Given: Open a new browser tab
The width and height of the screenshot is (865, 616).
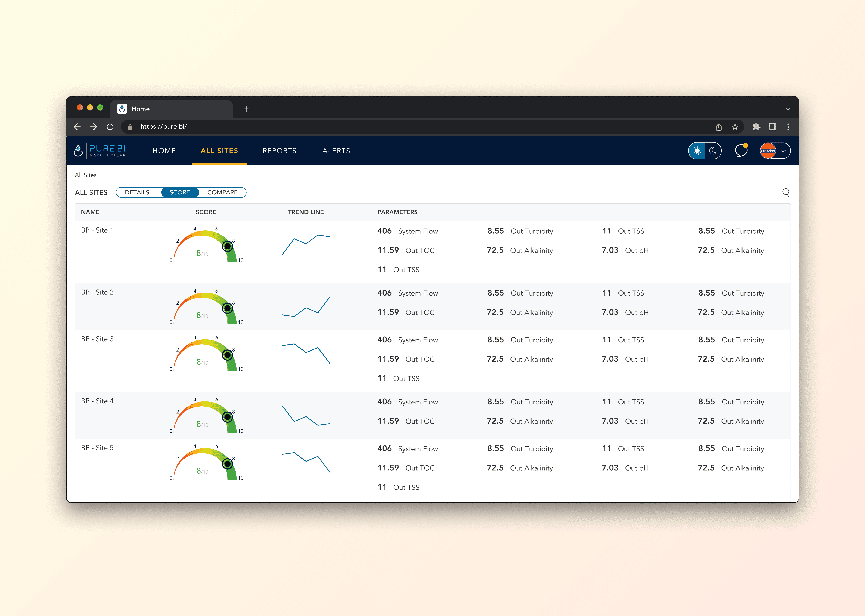Looking at the screenshot, I should 247,109.
